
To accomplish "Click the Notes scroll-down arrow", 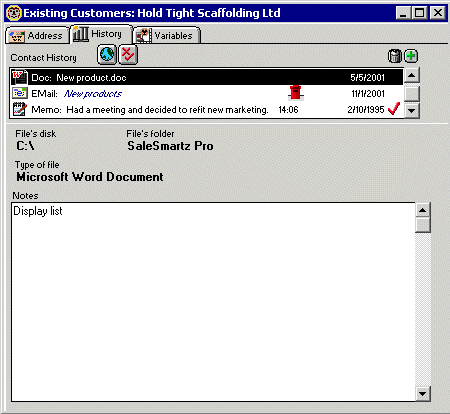I will pyautogui.click(x=423, y=394).
